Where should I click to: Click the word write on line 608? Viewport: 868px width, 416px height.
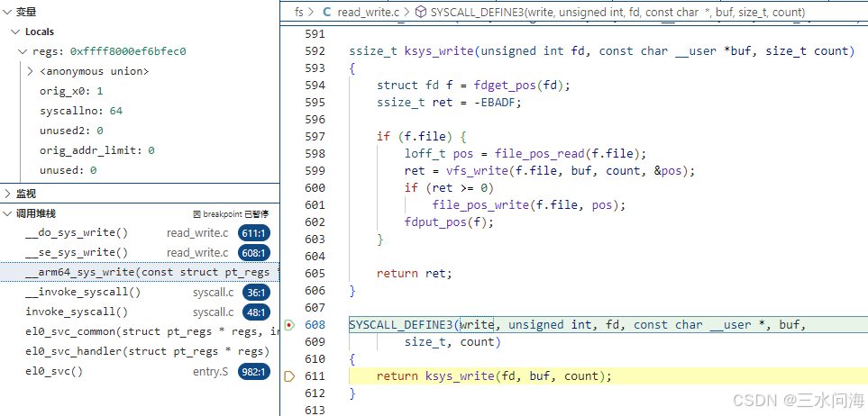click(477, 325)
